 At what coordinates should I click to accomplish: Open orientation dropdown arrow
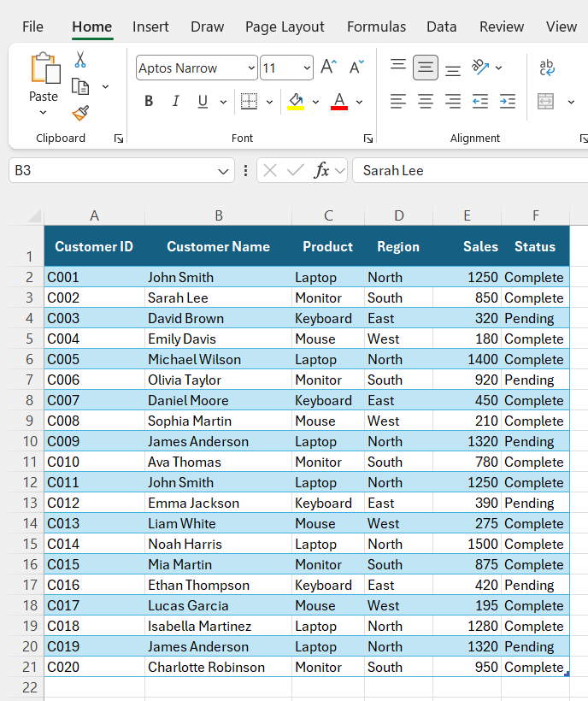498,68
